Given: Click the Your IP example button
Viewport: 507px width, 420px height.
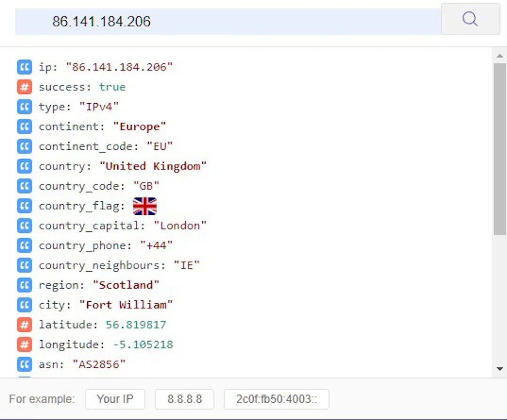Looking at the screenshot, I should pos(115,399).
